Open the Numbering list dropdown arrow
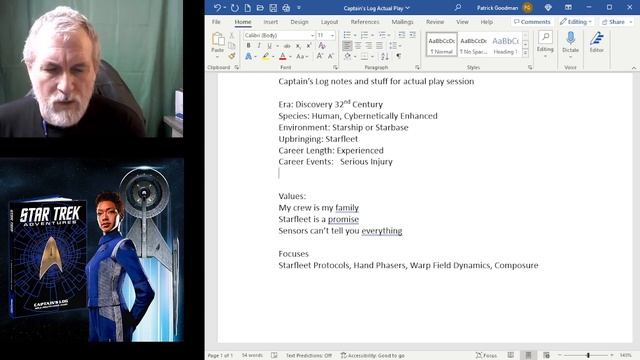Screen dimensions: 640x360 coord(372,35)
